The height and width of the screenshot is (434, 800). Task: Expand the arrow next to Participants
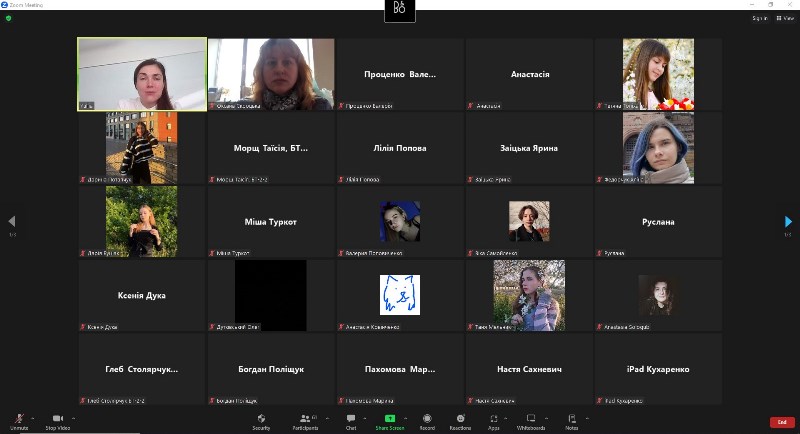(x=326, y=417)
